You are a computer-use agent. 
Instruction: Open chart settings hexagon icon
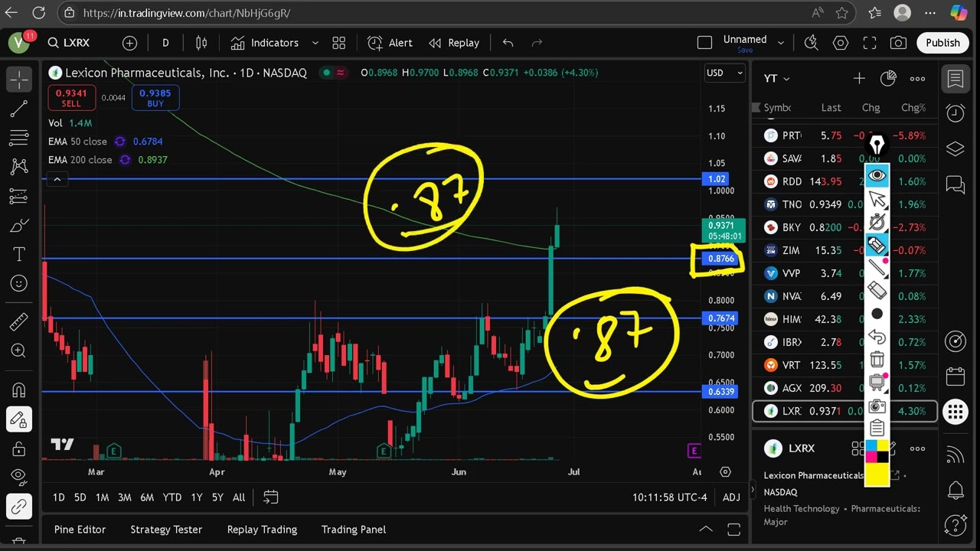[x=841, y=43]
